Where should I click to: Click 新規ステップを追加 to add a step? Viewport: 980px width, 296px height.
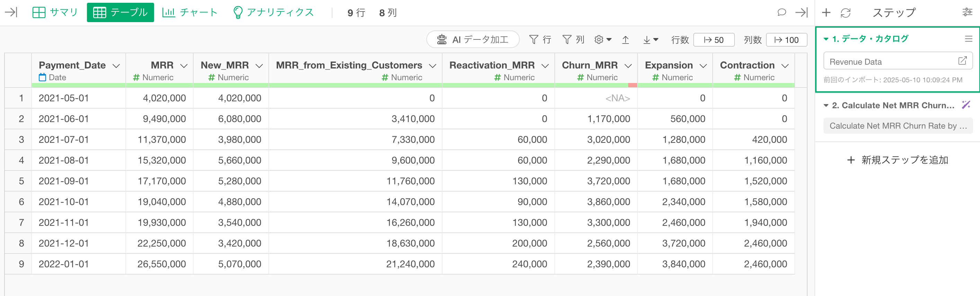898,160
